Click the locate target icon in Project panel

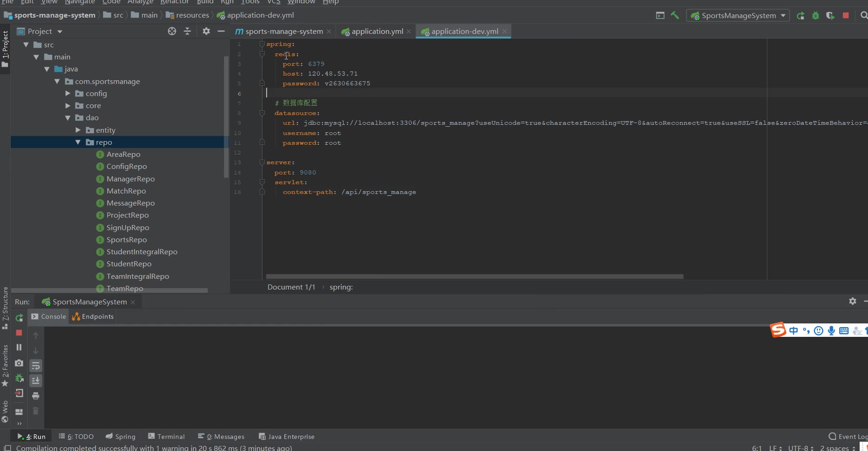click(172, 31)
